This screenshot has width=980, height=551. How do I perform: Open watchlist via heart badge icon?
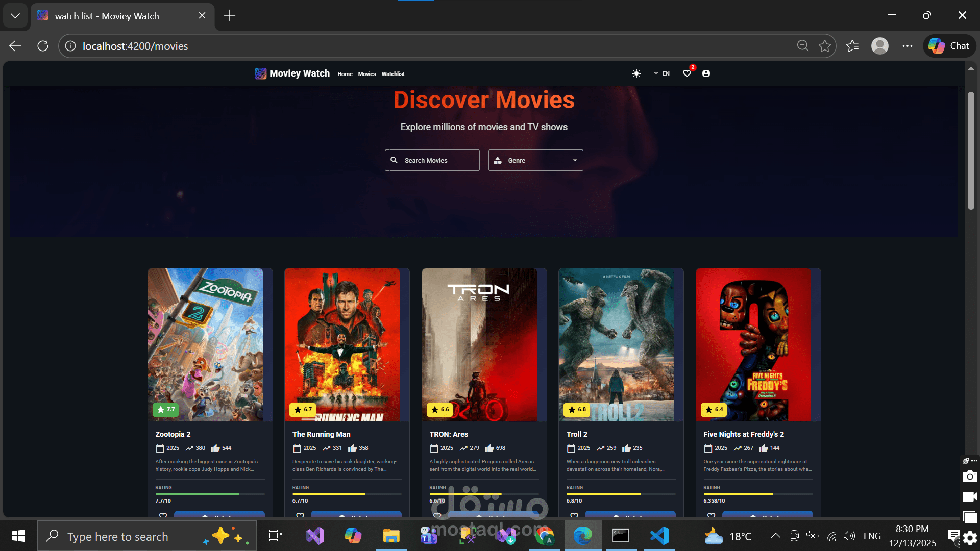[x=687, y=73]
